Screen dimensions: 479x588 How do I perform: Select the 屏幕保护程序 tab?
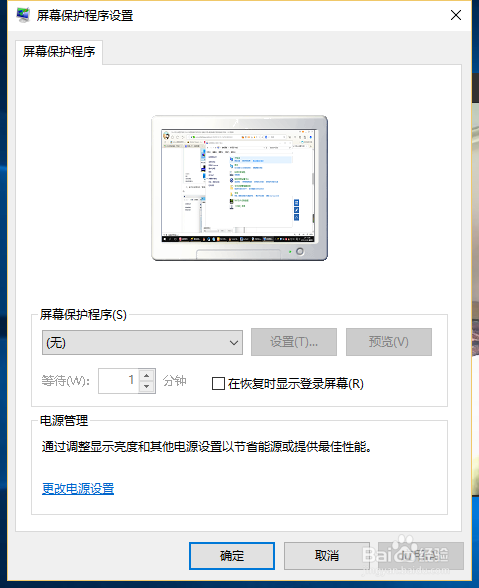coord(59,52)
